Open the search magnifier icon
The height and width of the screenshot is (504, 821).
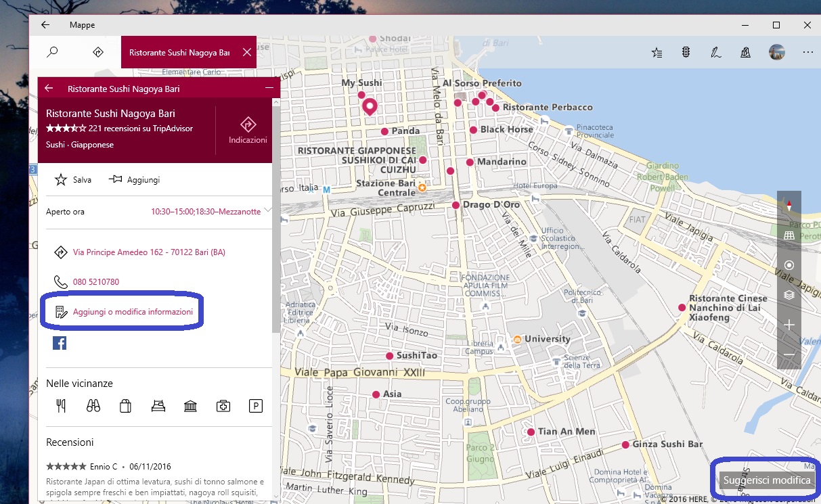53,52
